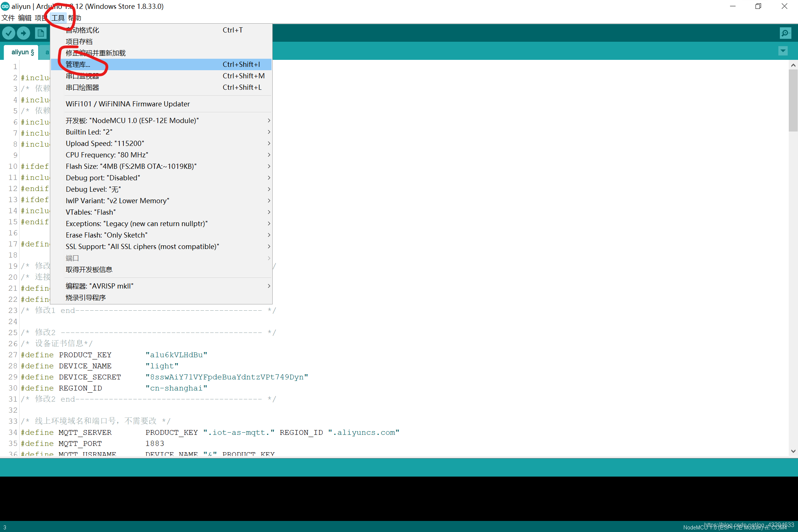Click the Upload arrow toolbar icon
Screen dimensions: 798x532
[24, 33]
